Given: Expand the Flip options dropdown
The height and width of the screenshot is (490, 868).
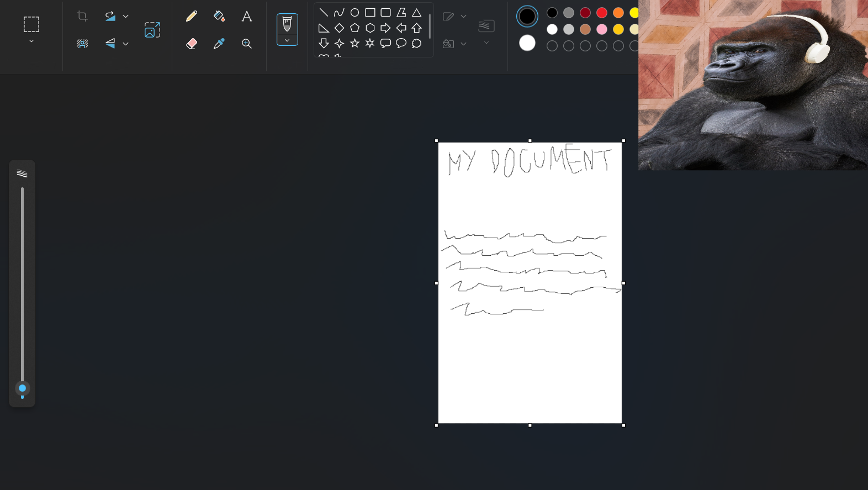Looking at the screenshot, I should 126,44.
